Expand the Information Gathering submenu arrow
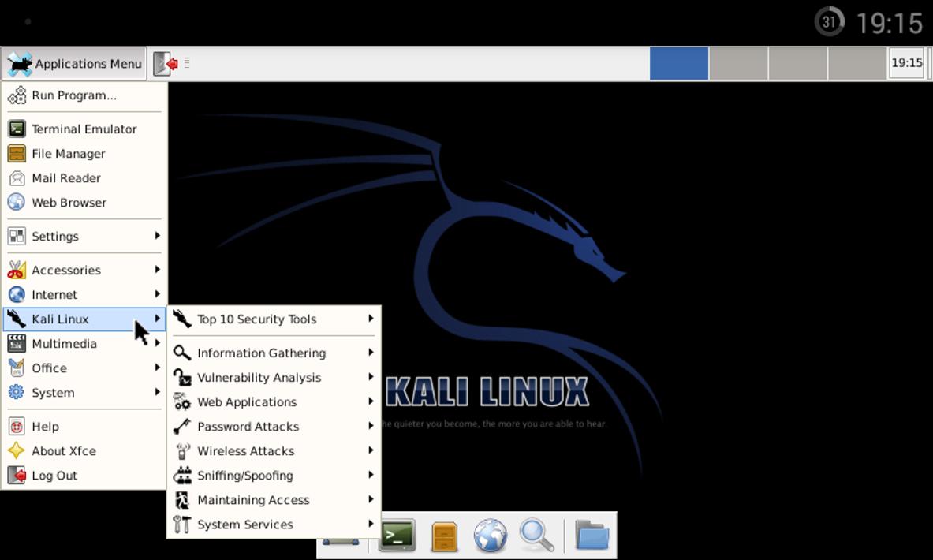The height and width of the screenshot is (560, 933). [x=371, y=353]
